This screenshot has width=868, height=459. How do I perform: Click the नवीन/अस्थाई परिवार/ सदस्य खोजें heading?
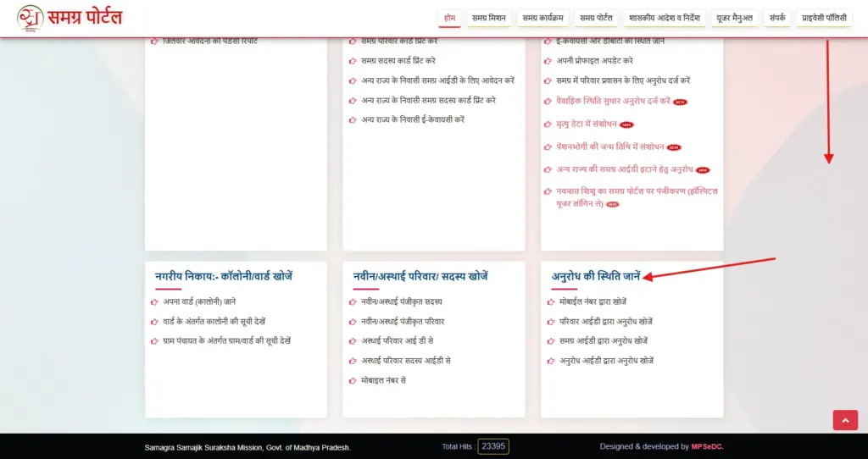pos(420,277)
